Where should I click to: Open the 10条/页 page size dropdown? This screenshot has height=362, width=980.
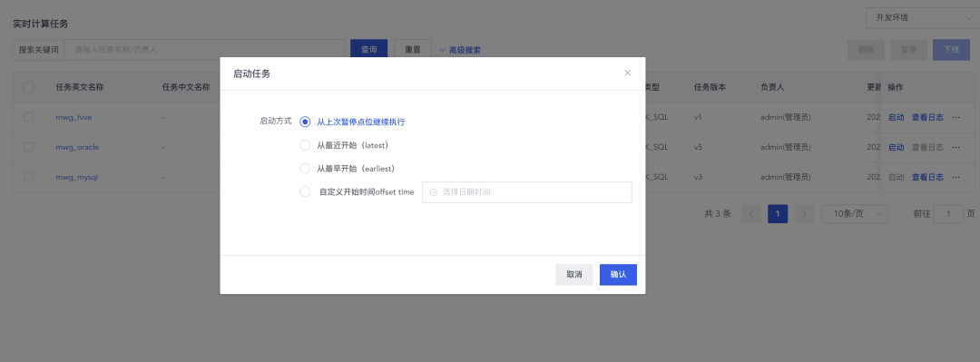[854, 214]
